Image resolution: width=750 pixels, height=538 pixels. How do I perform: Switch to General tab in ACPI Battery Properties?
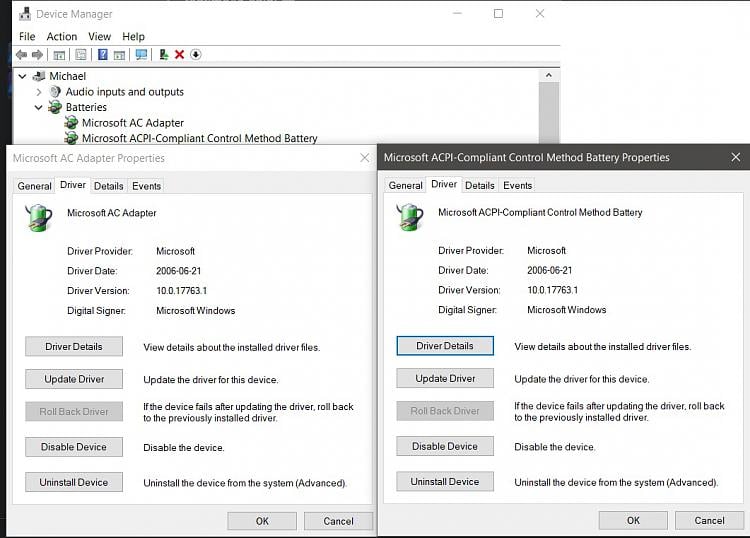406,185
